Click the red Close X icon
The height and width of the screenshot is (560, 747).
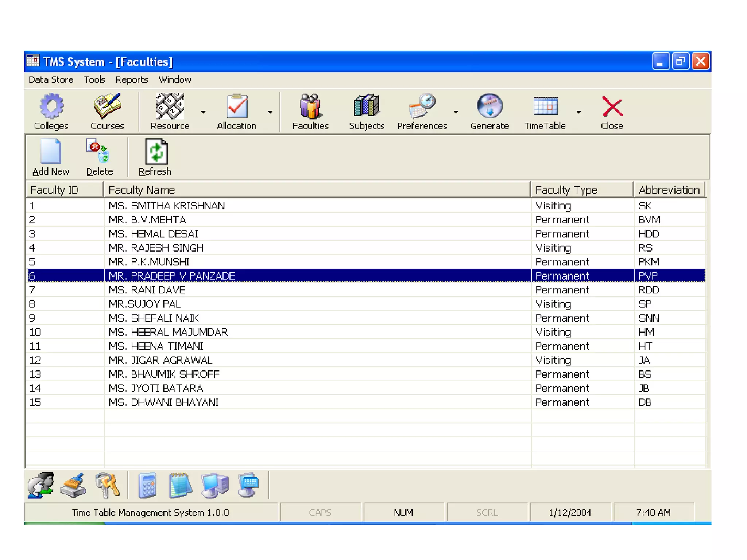(612, 106)
